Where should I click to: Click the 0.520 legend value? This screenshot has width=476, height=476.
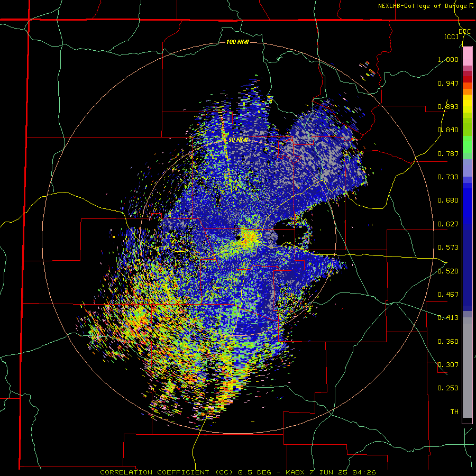coord(448,271)
